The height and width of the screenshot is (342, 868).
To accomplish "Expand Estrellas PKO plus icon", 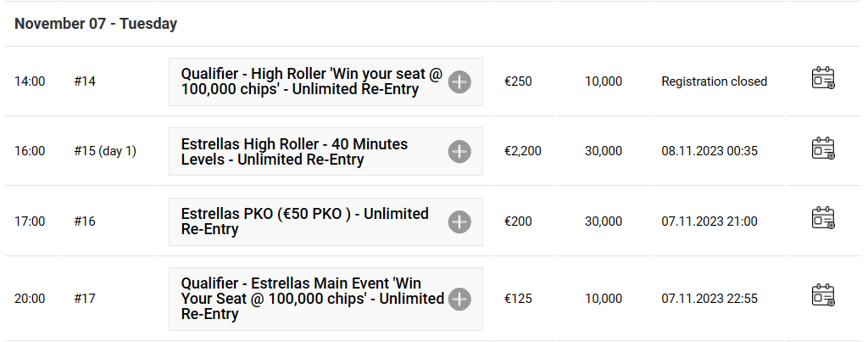I will [x=459, y=221].
